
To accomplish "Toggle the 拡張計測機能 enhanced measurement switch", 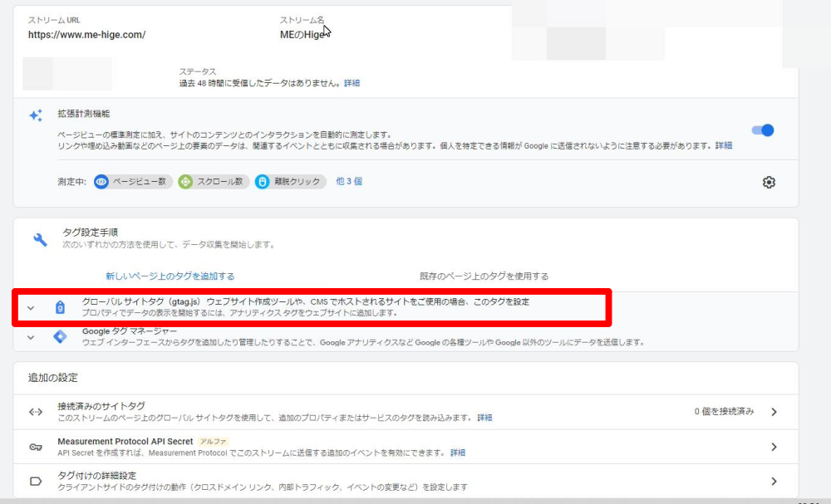I will 763,130.
